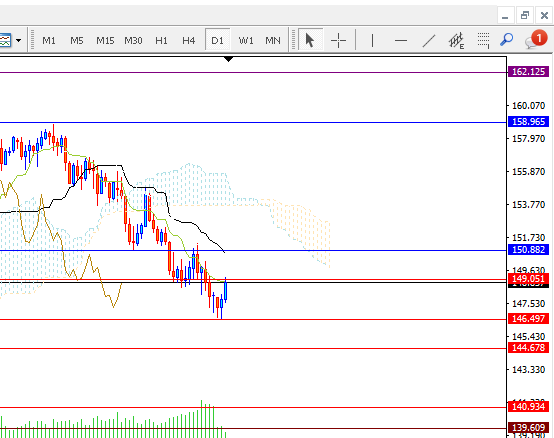
Task: Click the red 140.934 level label
Action: click(529, 407)
